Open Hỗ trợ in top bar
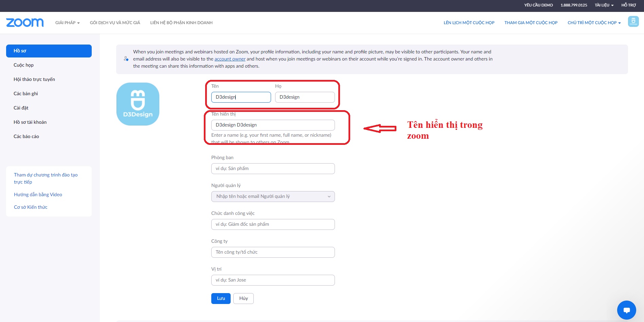 (628, 5)
